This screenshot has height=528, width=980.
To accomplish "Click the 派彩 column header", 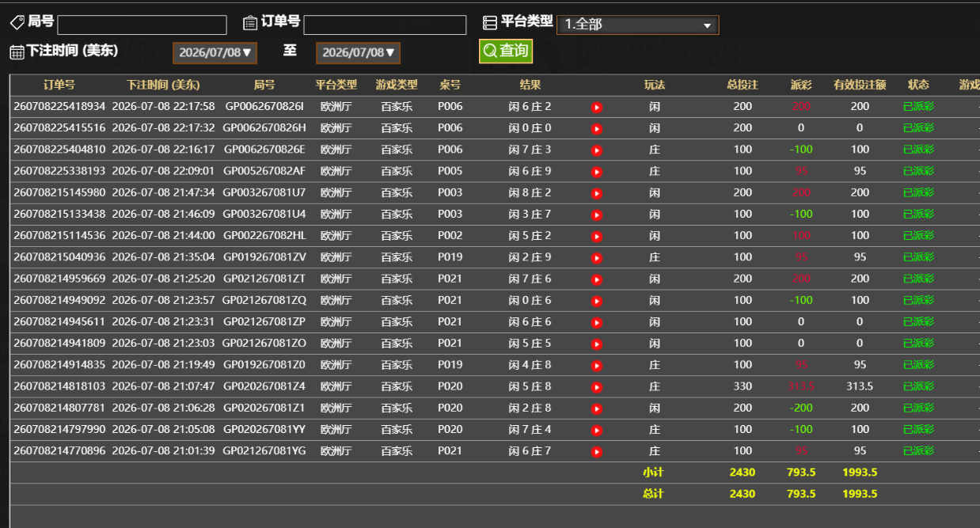I will point(801,85).
